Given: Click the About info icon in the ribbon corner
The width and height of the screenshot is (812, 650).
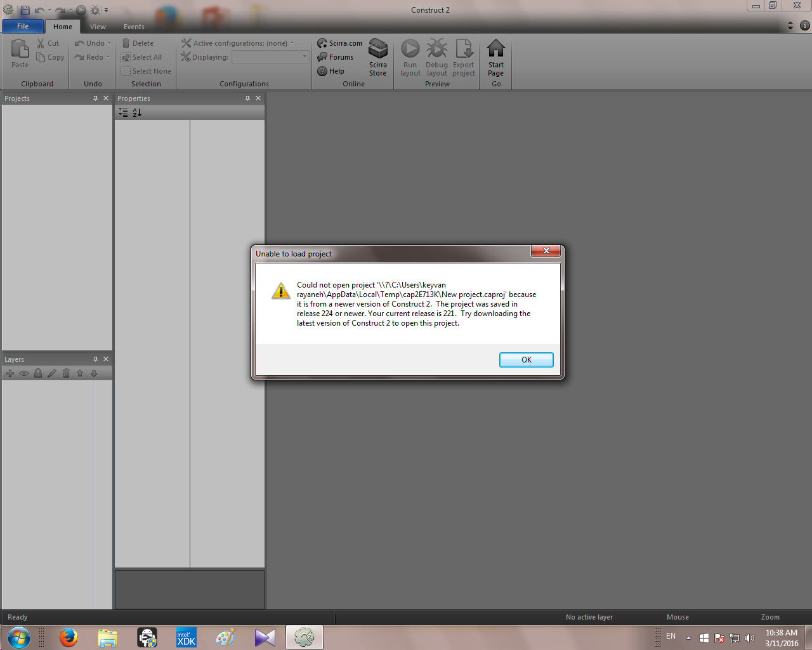Looking at the screenshot, I should coord(804,26).
